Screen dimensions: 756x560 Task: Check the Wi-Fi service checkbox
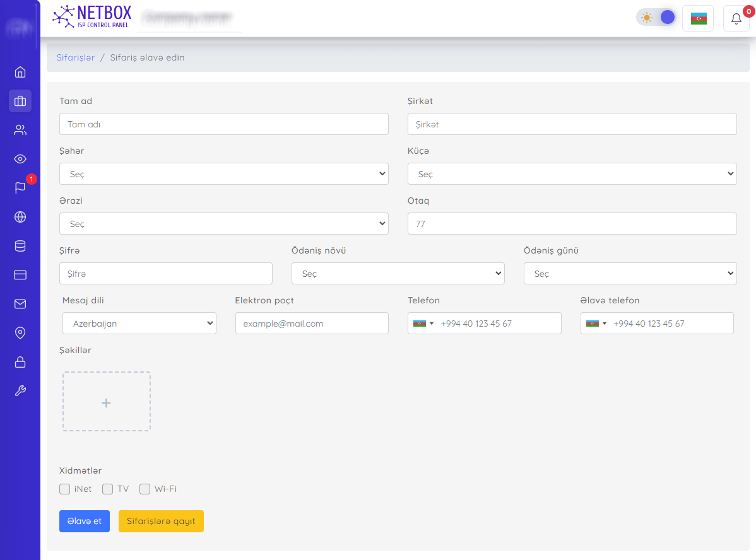click(145, 489)
